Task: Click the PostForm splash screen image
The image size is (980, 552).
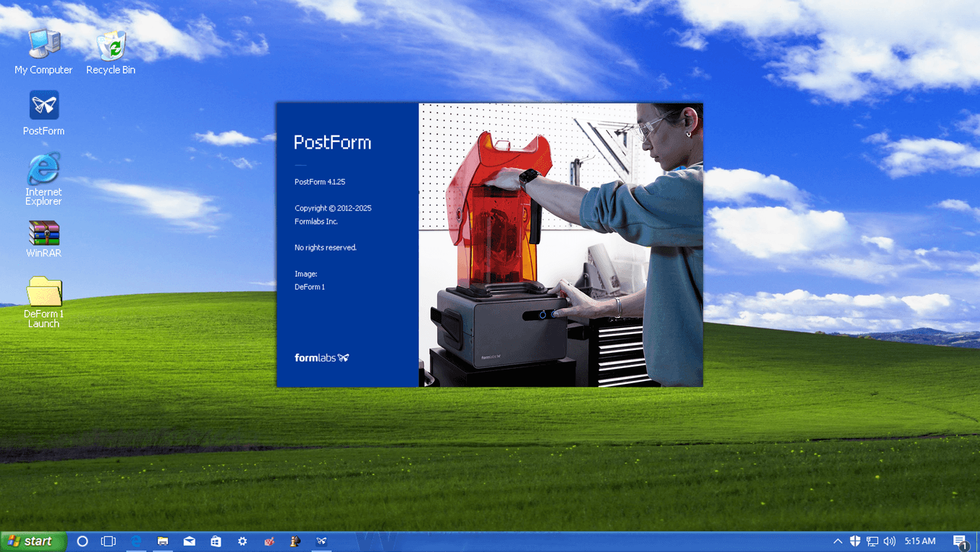Action: tap(560, 245)
